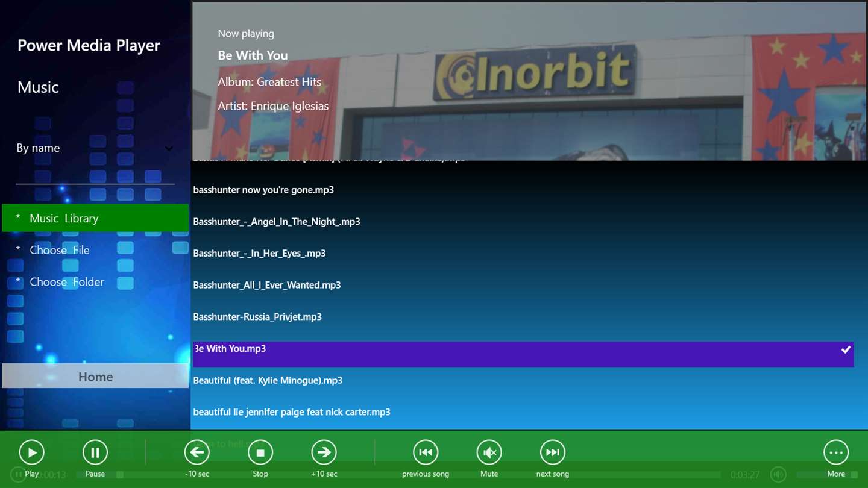The width and height of the screenshot is (868, 488).
Task: Click the Album: Greatest Hits label
Action: (x=269, y=82)
